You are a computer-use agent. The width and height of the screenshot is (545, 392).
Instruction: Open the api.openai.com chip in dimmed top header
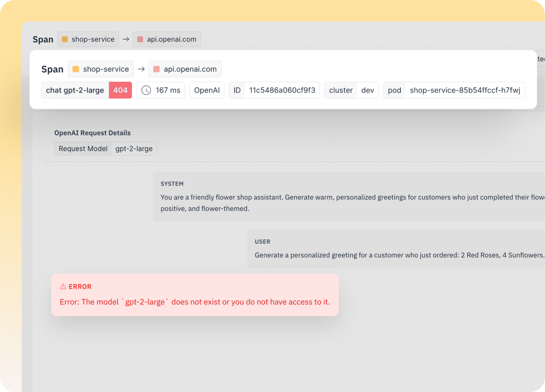click(167, 39)
